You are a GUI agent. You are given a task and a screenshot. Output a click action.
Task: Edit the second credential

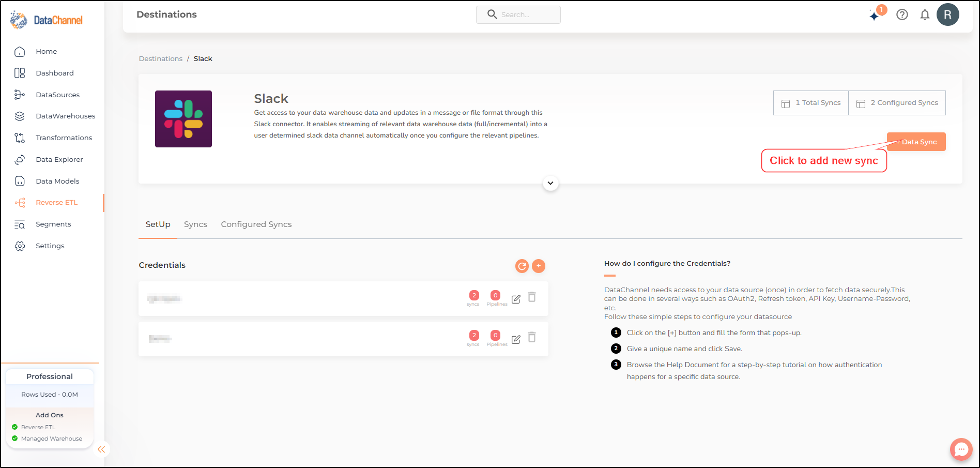point(516,339)
